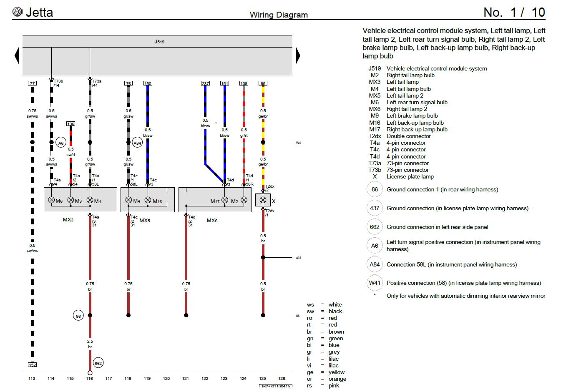Click reference box 237 above bl/sw wire
The image size is (571, 392).
(x=205, y=83)
